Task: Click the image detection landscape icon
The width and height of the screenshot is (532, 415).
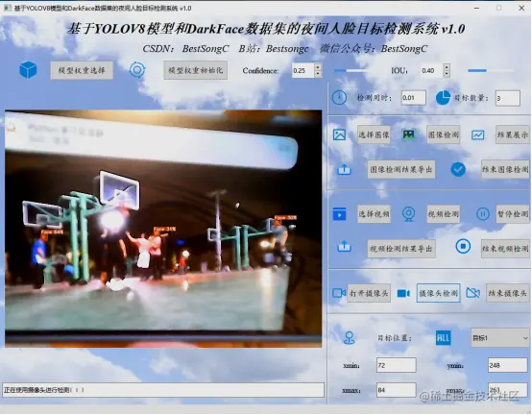Action: [x=408, y=134]
